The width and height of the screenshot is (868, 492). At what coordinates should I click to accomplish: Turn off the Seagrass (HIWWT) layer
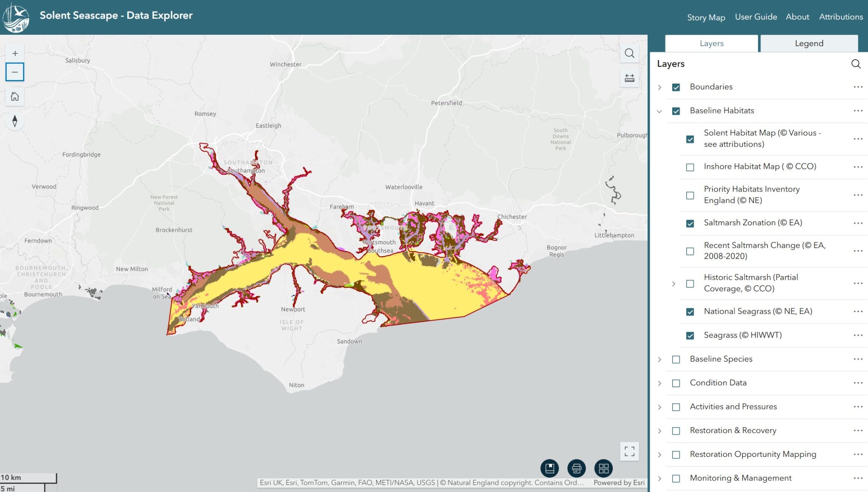[690, 335]
